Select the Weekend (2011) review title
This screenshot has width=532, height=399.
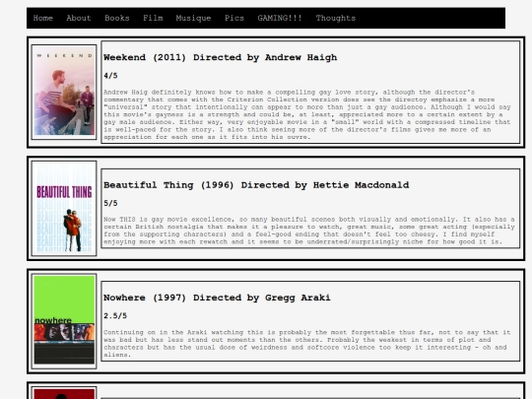pos(221,57)
